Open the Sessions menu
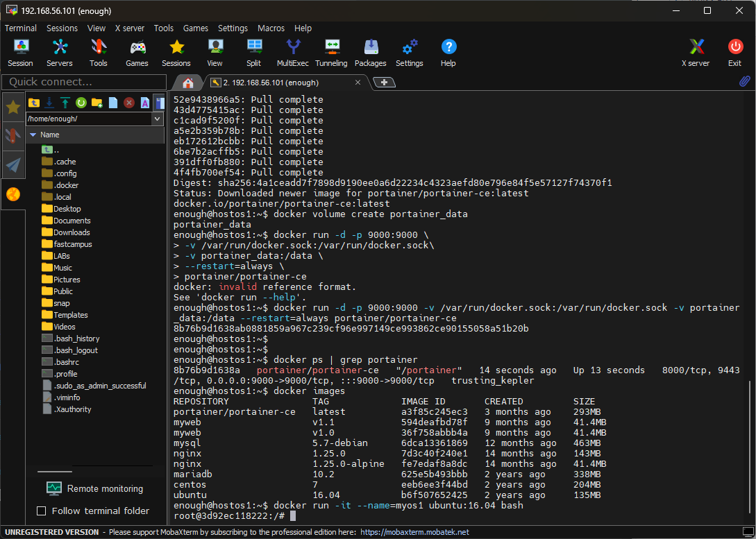Image resolution: width=756 pixels, height=539 pixels. point(62,28)
